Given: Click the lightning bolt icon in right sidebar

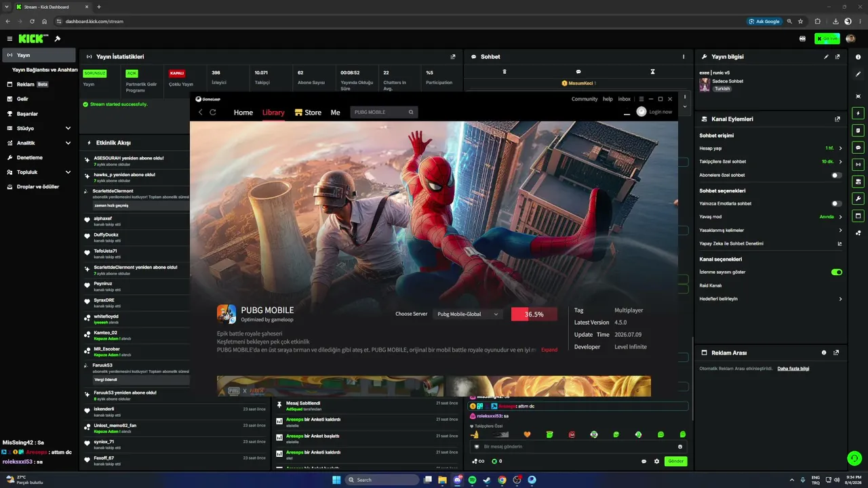Looking at the screenshot, I should [x=859, y=113].
